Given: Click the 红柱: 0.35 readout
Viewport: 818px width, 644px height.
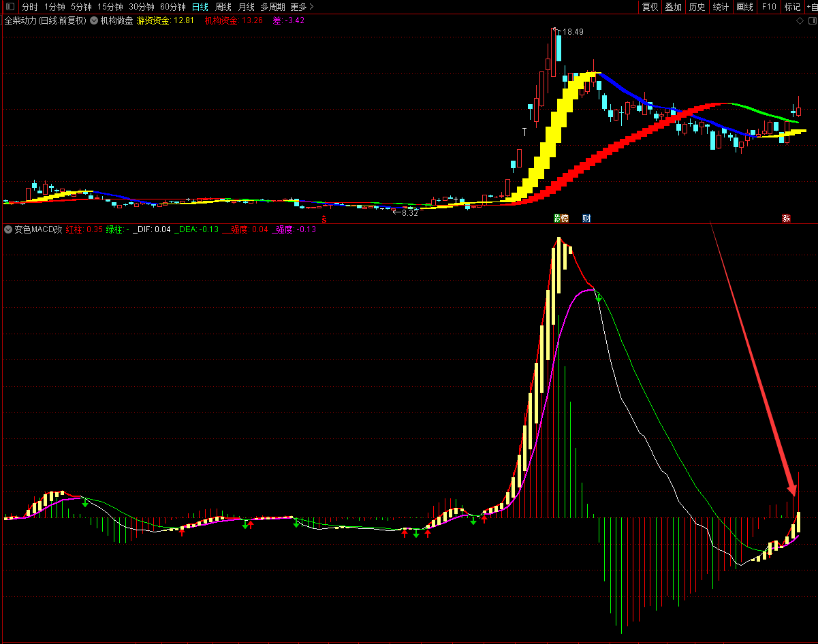Looking at the screenshot, I should pos(84,229).
